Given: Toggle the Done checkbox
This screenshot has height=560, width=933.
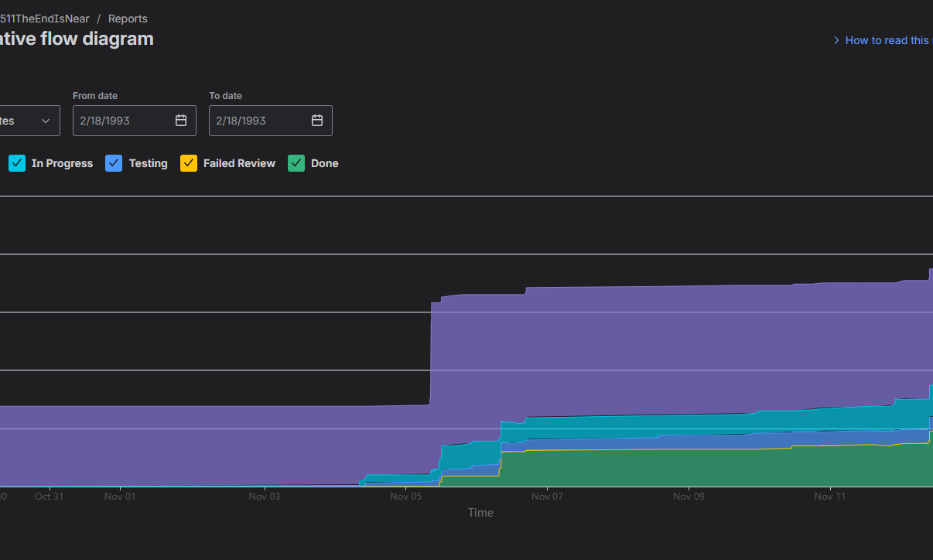Looking at the screenshot, I should 296,163.
